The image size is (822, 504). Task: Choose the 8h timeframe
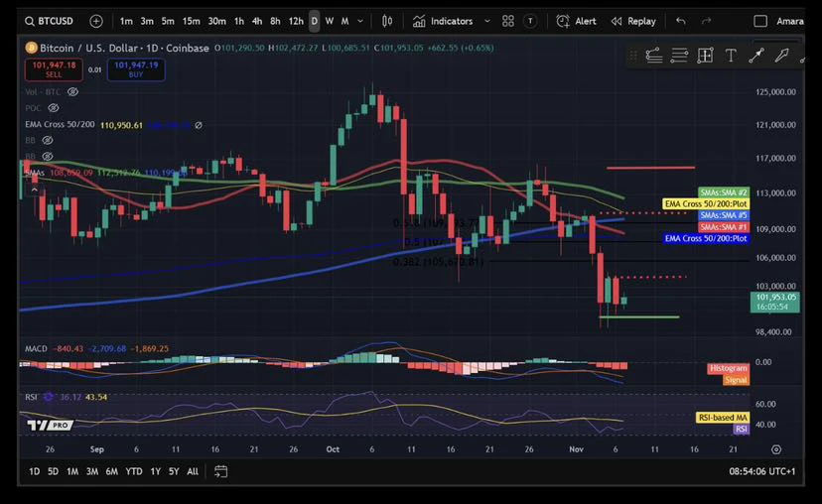(x=275, y=21)
